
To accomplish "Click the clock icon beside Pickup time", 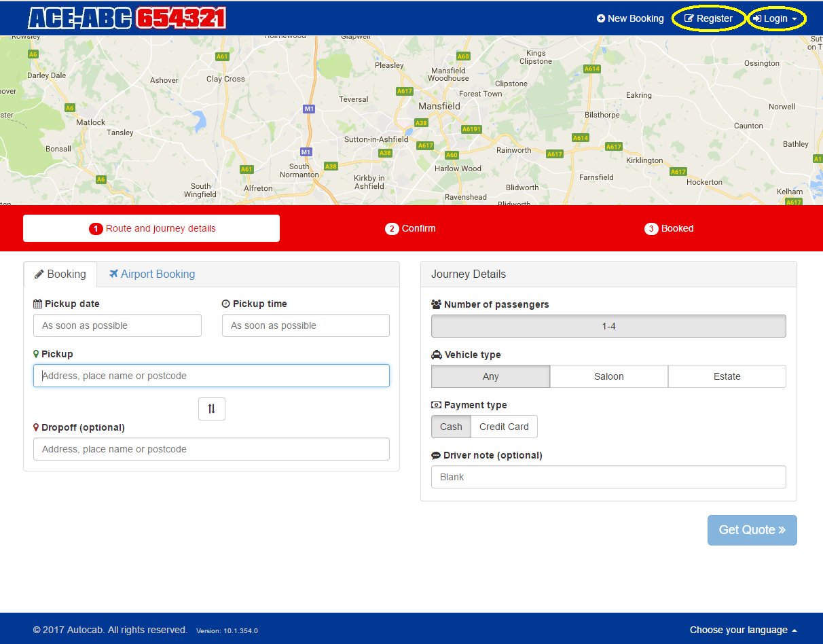I will 226,304.
